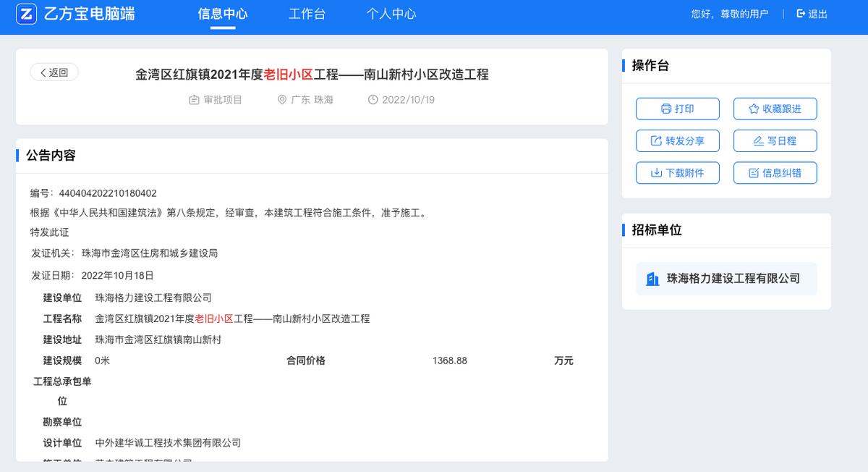Image resolution: width=868 pixels, height=472 pixels.
Task: Click the share icon in 转发分享
Action: click(657, 140)
